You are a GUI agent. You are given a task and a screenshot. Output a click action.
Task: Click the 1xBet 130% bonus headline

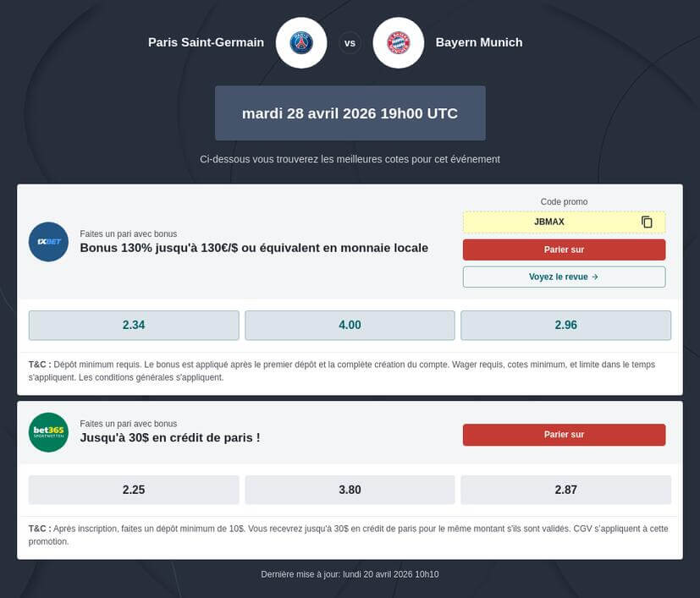coord(254,248)
